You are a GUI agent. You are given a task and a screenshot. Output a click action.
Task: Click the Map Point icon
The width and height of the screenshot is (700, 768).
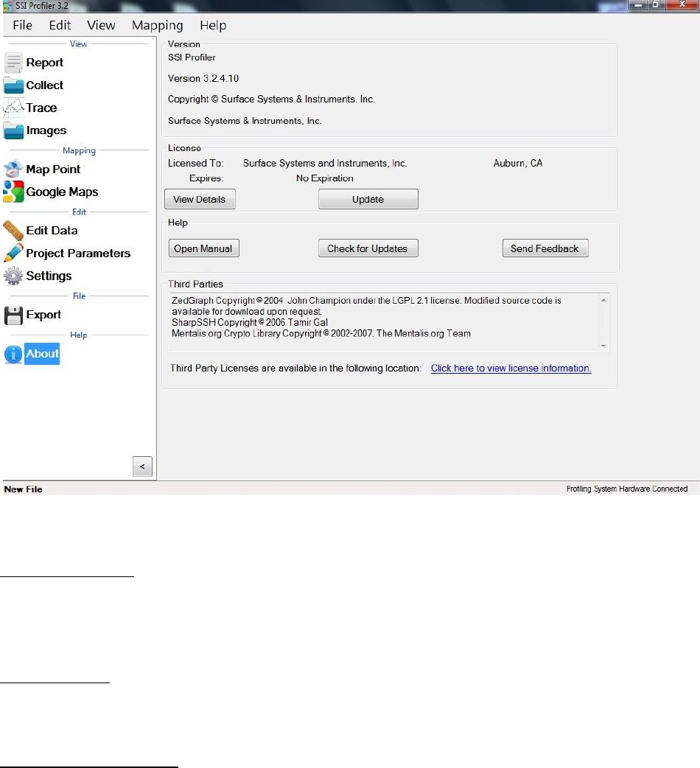tap(13, 169)
